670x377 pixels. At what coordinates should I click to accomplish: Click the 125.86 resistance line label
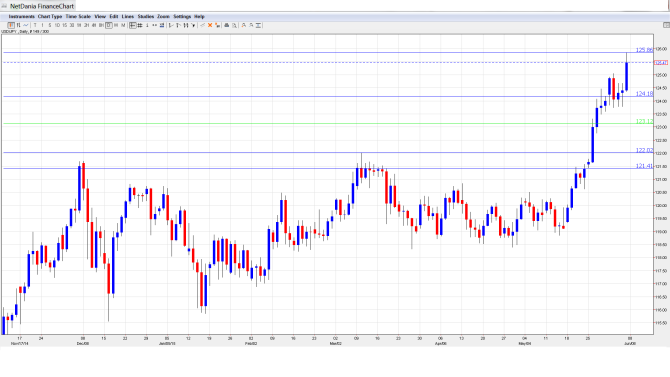click(644, 50)
